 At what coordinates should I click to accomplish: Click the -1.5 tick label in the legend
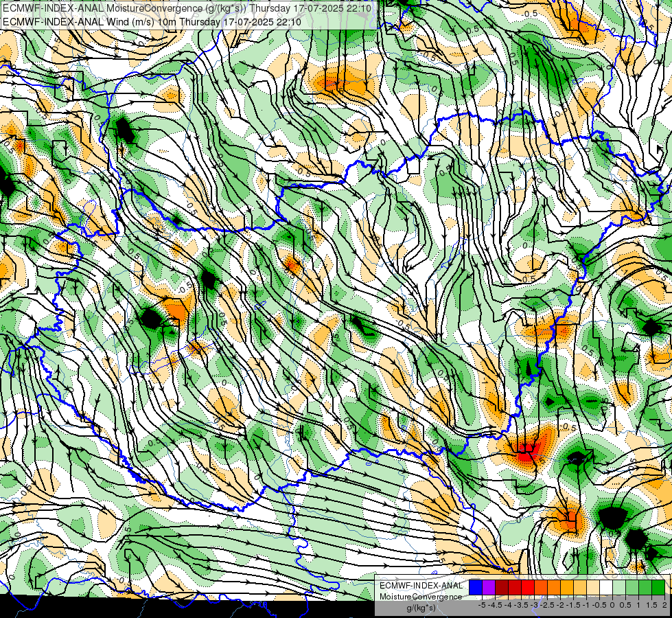(573, 605)
